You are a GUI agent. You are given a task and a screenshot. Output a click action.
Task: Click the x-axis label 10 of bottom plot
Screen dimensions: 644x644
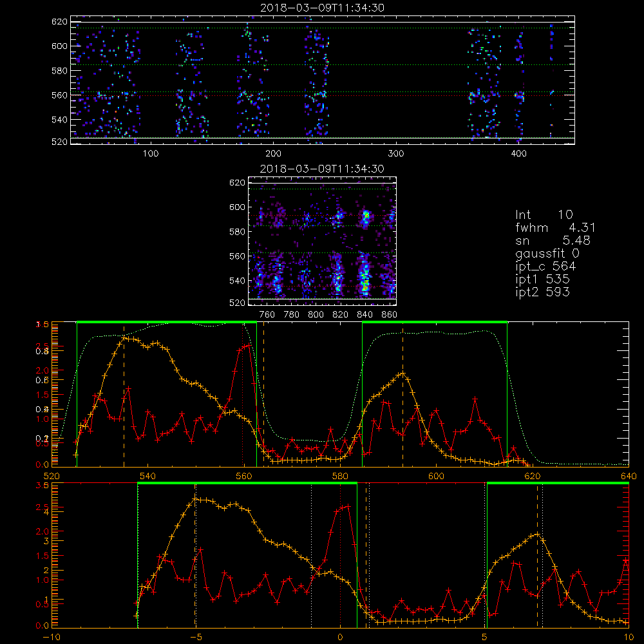click(x=629, y=638)
